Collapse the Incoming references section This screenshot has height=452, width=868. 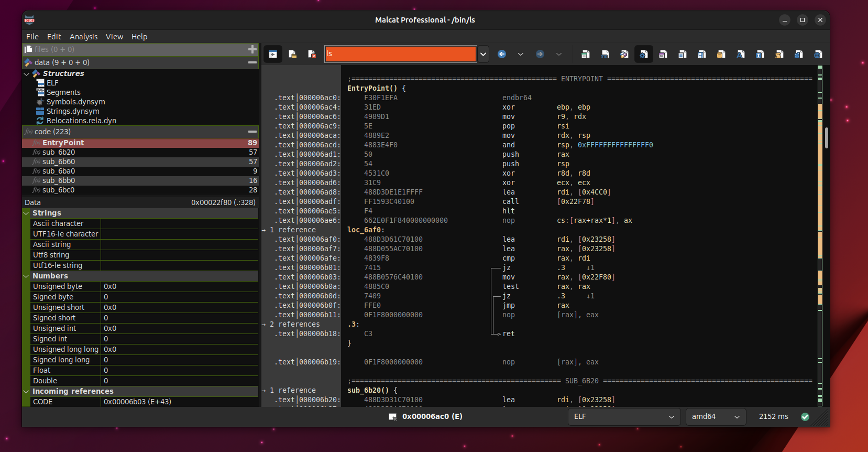coord(26,392)
